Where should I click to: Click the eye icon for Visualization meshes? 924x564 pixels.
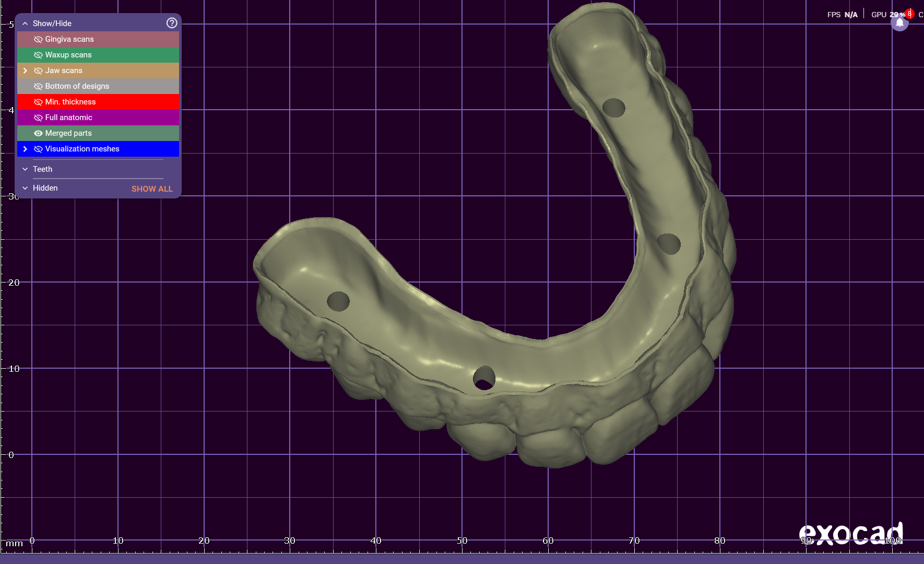coord(38,149)
